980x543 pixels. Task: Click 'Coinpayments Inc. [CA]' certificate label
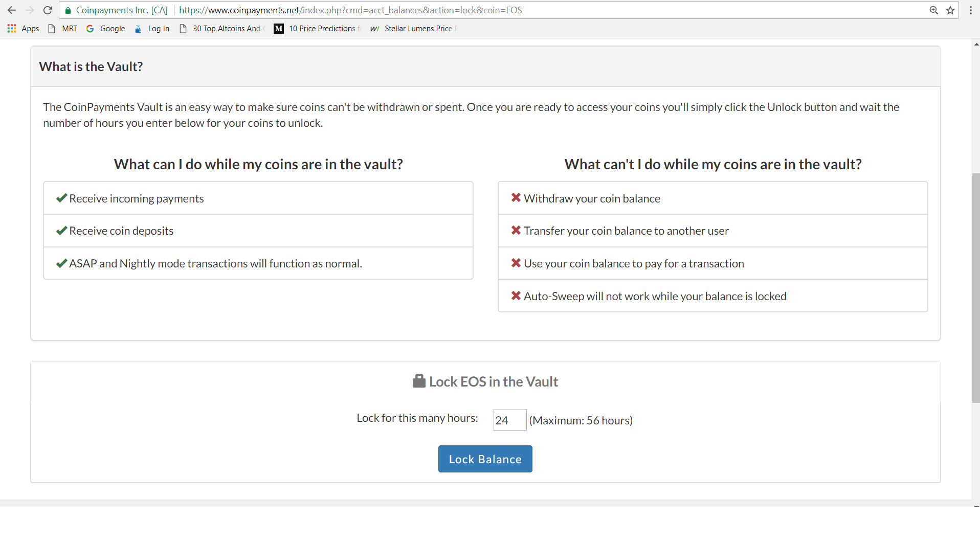click(x=122, y=10)
